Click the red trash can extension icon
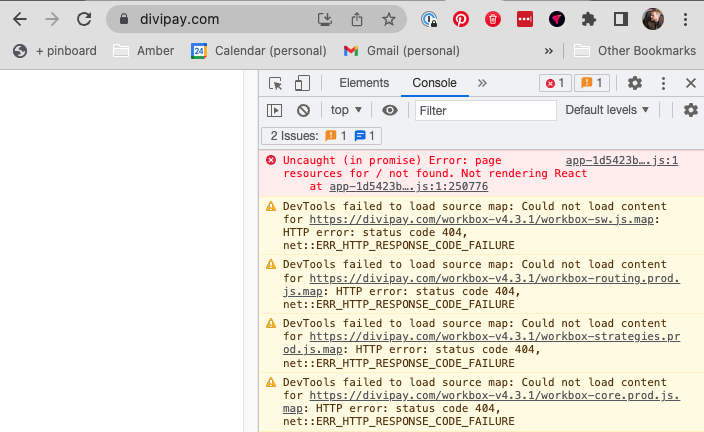704x432 pixels. [493, 19]
